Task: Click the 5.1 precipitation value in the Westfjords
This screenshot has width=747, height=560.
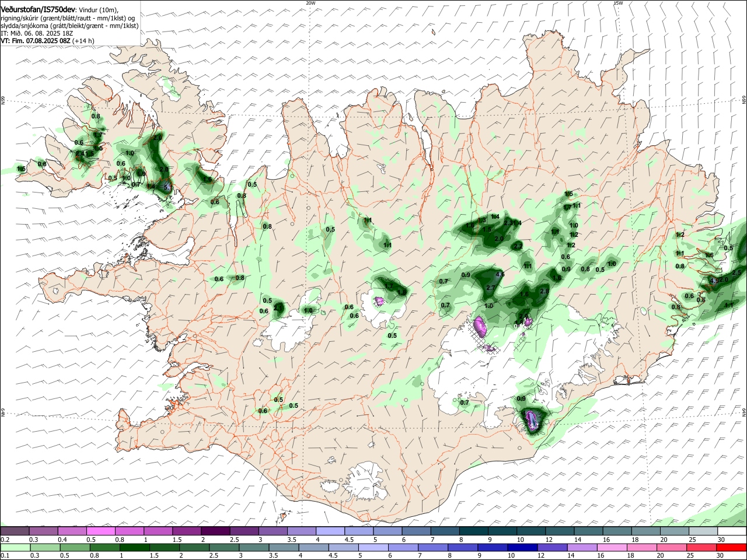Action: click(167, 187)
